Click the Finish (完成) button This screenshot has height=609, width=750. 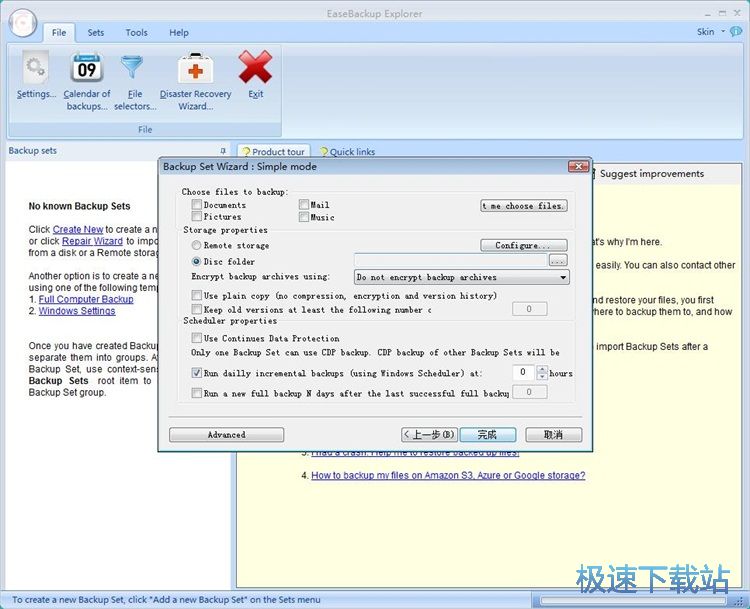click(x=488, y=435)
